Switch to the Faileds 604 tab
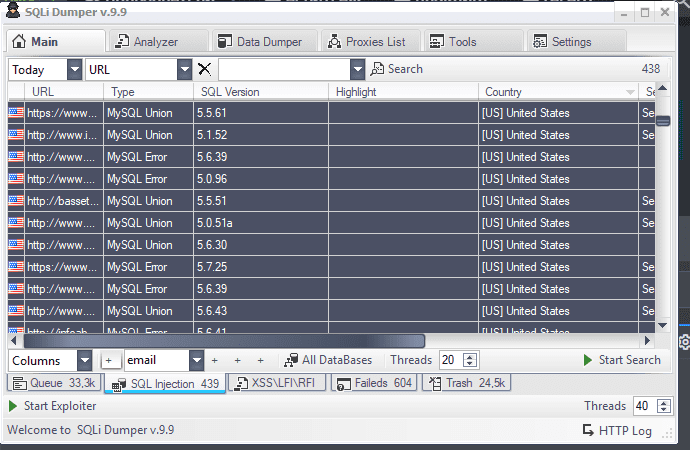Screen dimensions: 690x450 [x=374, y=383]
